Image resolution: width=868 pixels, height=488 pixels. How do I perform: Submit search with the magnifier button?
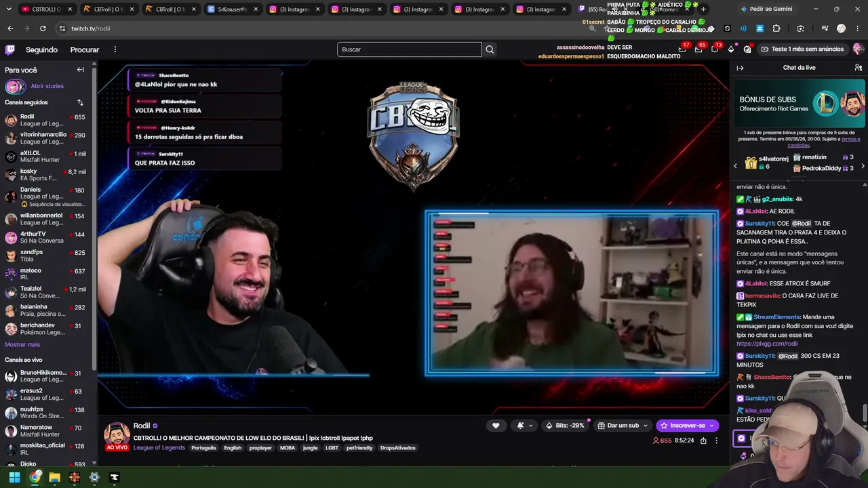(x=490, y=49)
